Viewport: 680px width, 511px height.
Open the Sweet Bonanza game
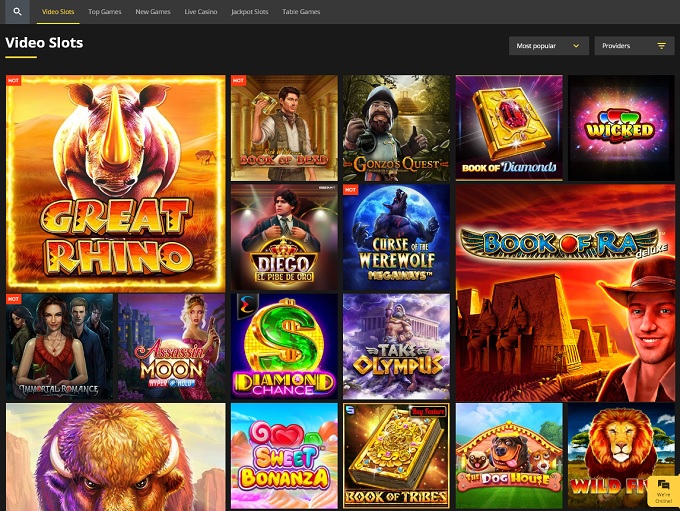[x=284, y=455]
